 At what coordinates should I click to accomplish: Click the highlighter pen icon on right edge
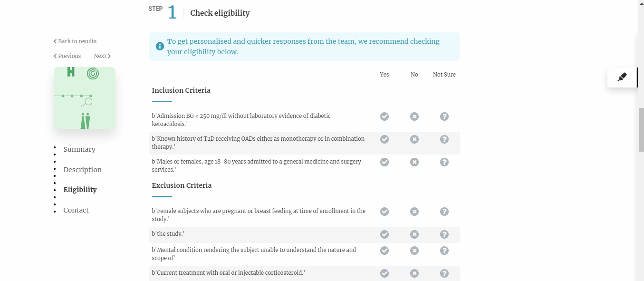click(x=622, y=77)
